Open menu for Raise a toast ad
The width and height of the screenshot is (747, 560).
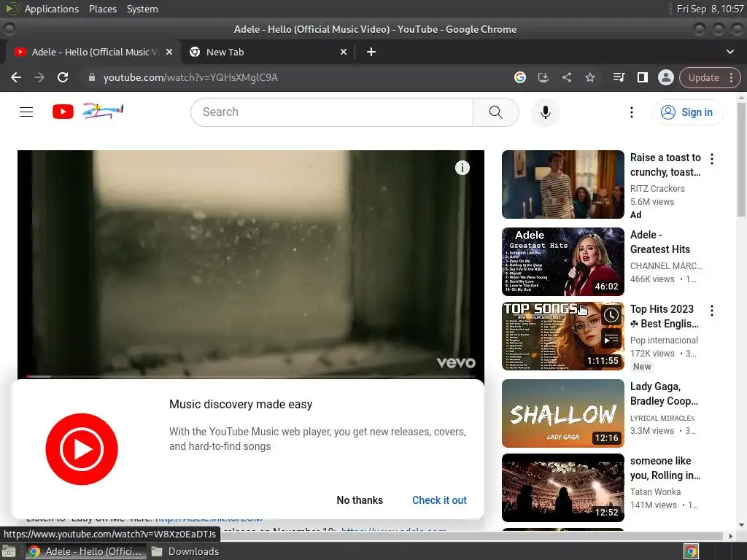712,158
